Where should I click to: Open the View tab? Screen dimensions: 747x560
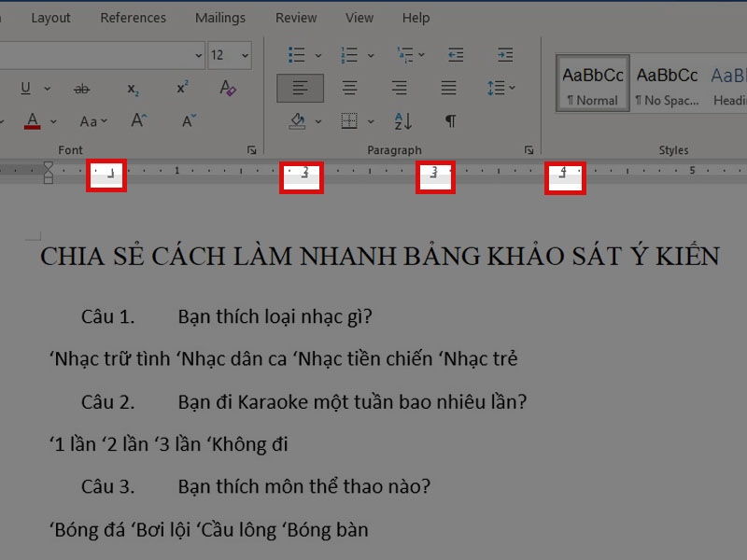(x=359, y=18)
